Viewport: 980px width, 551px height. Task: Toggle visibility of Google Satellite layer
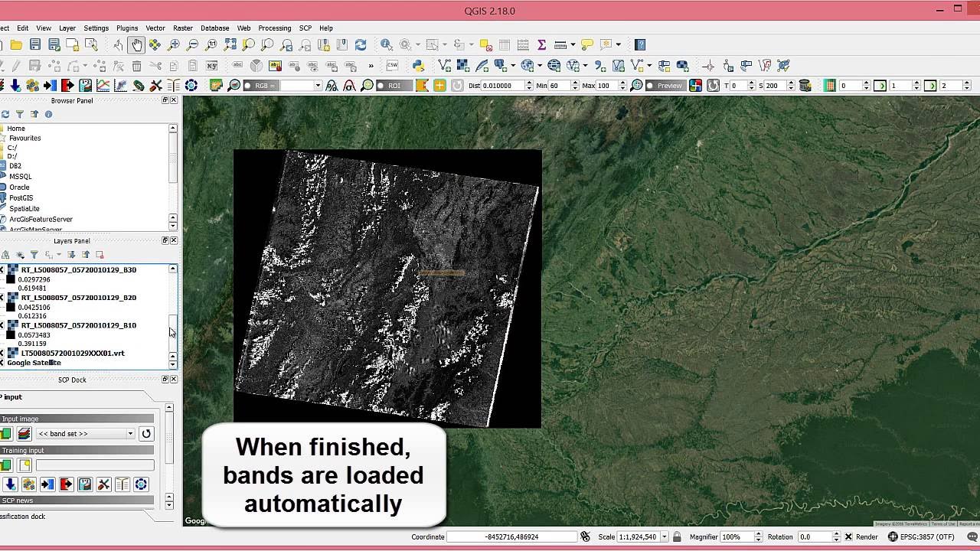[2, 363]
